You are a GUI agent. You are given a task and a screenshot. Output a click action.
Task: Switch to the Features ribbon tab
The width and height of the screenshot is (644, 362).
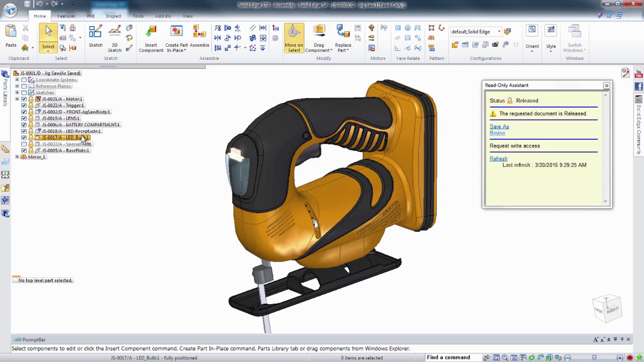click(66, 16)
